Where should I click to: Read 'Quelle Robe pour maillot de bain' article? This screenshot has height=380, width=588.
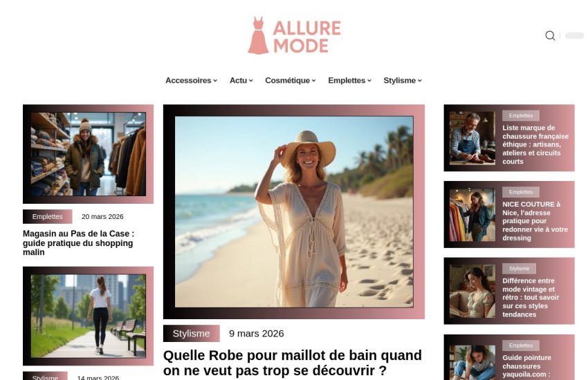pos(293,363)
